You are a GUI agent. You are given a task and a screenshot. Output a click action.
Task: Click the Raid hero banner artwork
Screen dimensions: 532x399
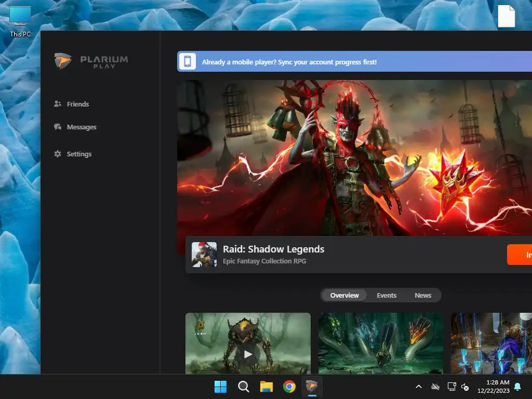354,158
